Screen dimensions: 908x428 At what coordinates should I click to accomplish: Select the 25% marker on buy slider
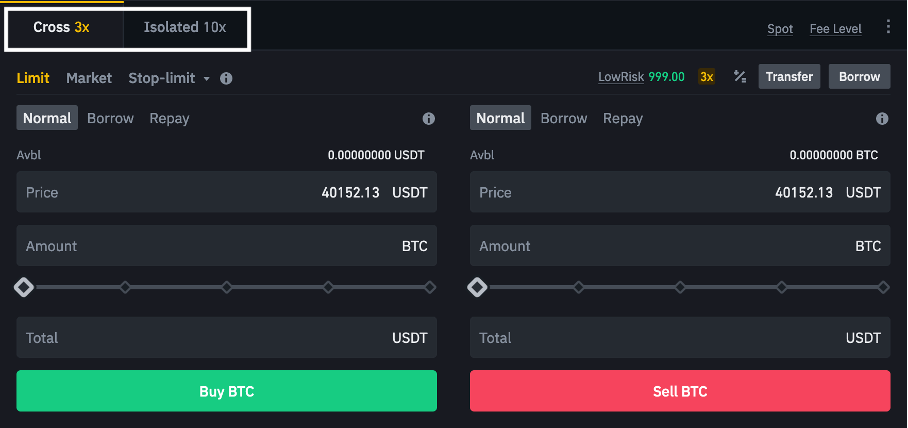click(125, 287)
